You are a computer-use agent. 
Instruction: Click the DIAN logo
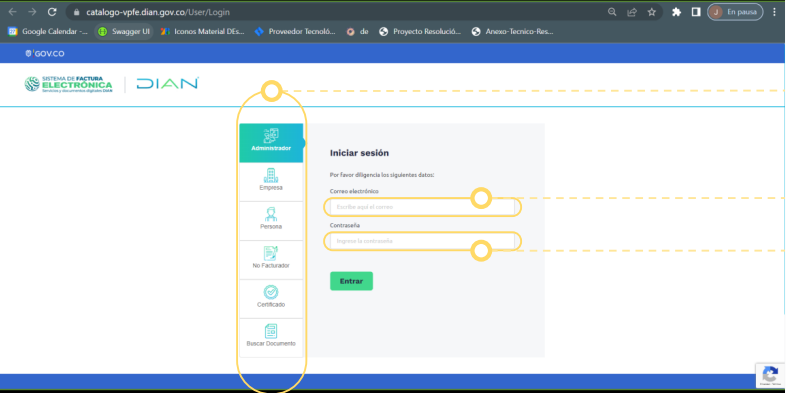[x=167, y=84]
